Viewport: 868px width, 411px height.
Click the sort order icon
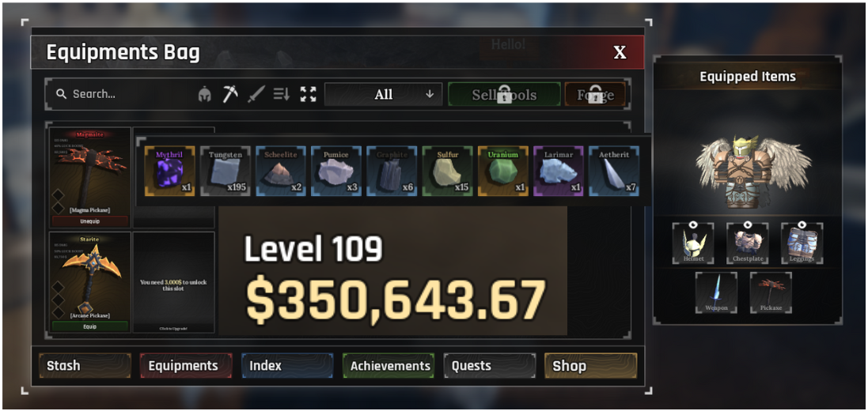click(282, 95)
